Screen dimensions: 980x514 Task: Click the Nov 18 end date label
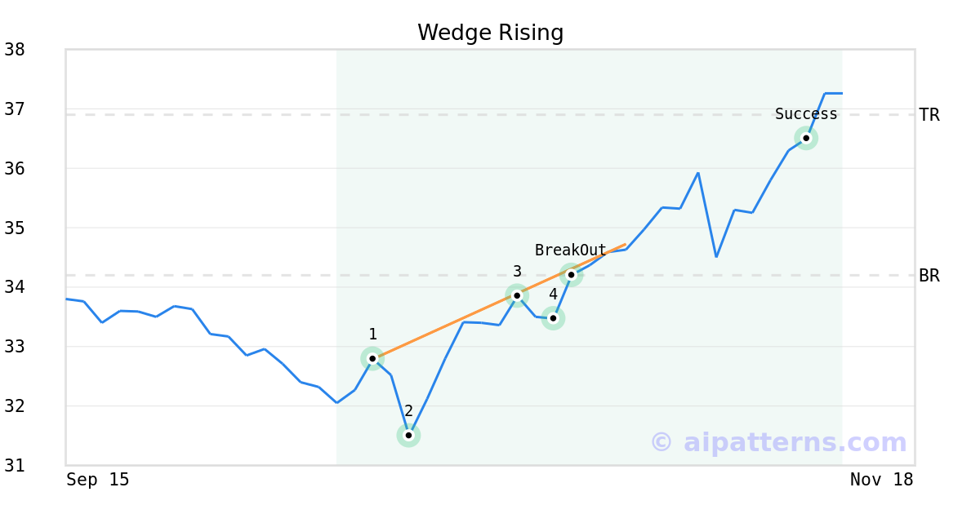(x=881, y=480)
